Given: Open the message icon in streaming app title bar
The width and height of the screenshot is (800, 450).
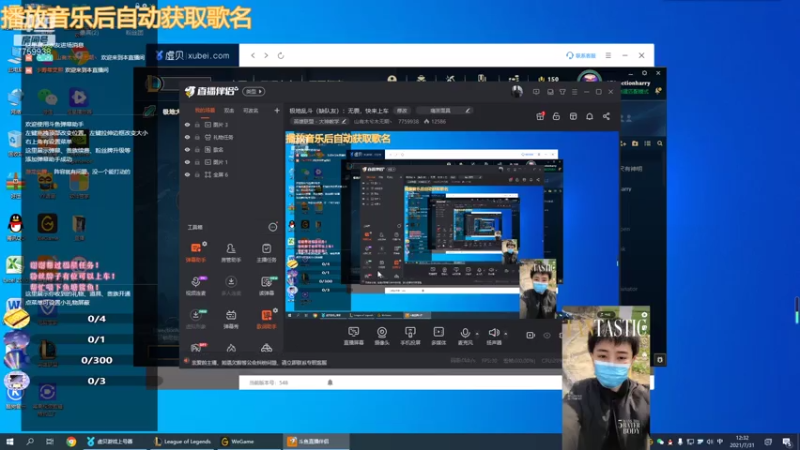Looking at the screenshot, I should tap(536, 92).
